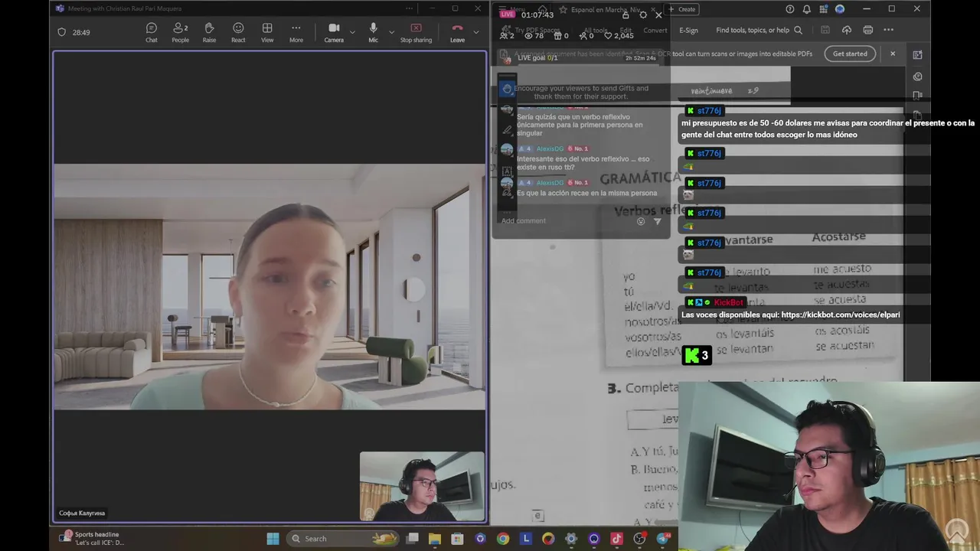Click the Acrobat save disk icon

pos(825,31)
